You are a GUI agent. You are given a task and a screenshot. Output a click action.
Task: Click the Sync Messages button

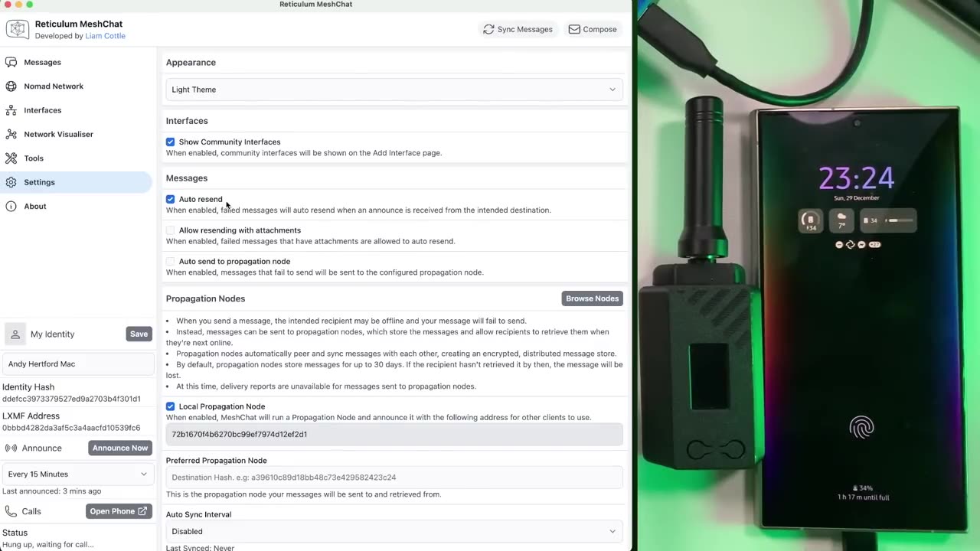click(518, 29)
